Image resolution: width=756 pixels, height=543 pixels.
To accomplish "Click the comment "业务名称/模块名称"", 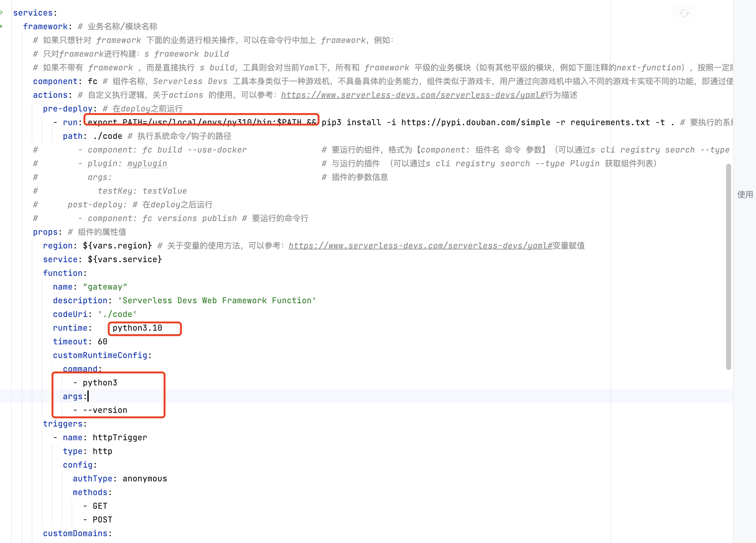I will tap(122, 27).
